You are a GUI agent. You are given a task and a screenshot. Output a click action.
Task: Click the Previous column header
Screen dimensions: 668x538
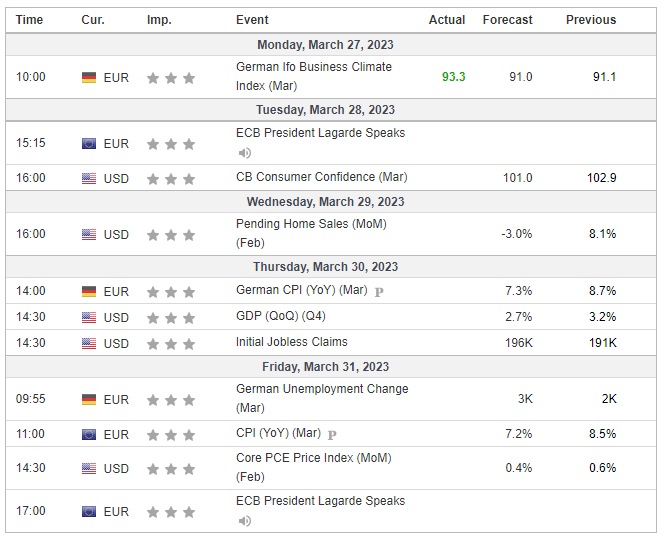coord(591,20)
